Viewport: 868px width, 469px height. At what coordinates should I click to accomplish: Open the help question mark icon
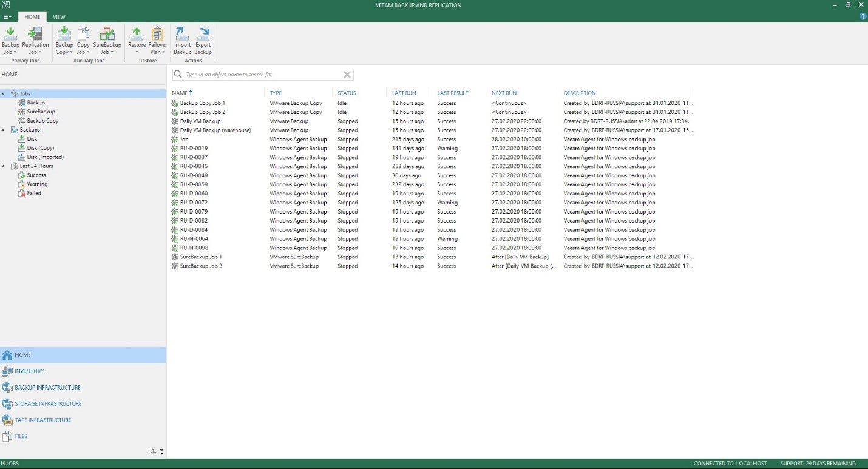[x=863, y=16]
